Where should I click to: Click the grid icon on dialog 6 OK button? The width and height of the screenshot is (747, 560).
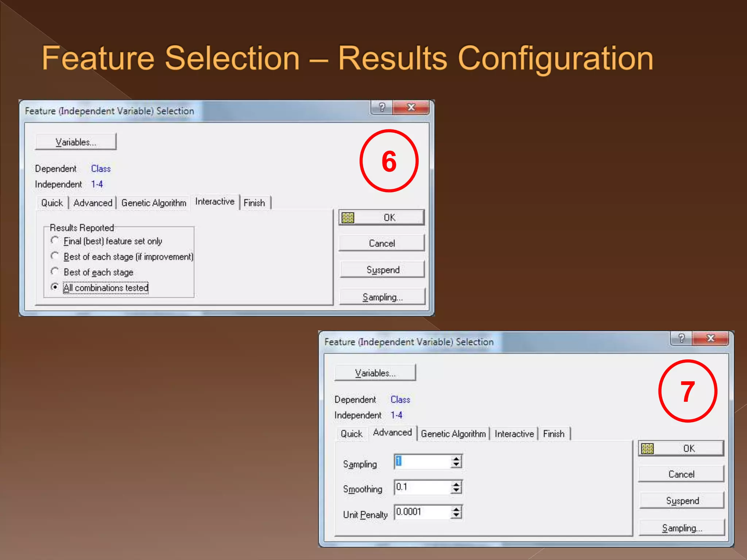(348, 218)
